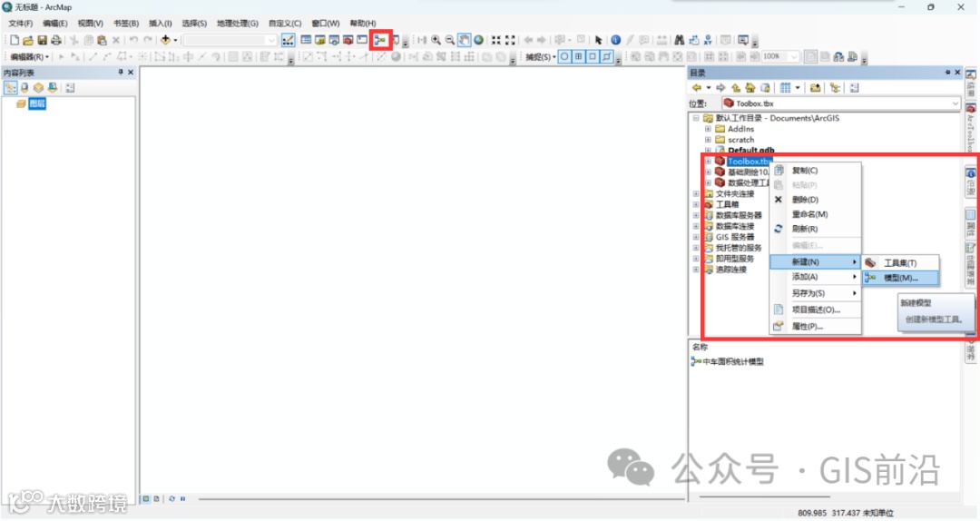The width and height of the screenshot is (980, 521).
Task: Switch TOC to List By Drawing Order
Action: (x=11, y=88)
